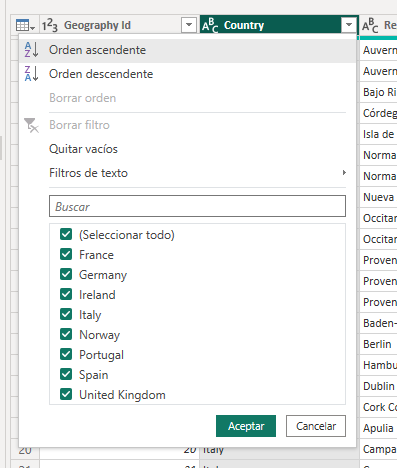397x468 pixels.
Task: Click the table options icon in header corner
Action: coord(25,25)
